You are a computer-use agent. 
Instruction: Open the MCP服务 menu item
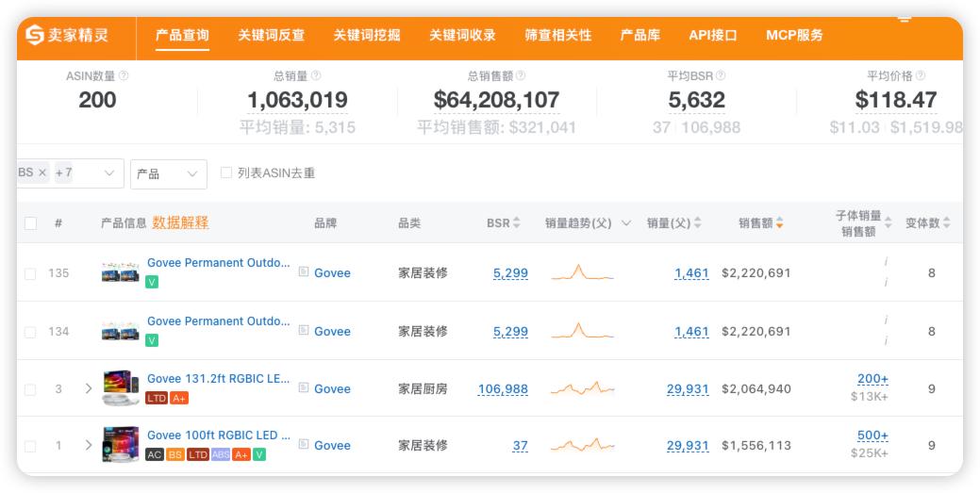point(794,36)
